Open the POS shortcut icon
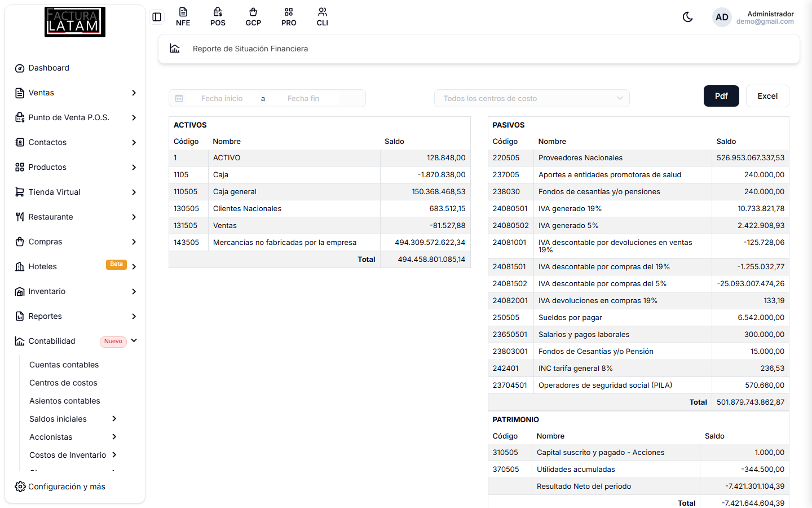Screen dimensions: 812x508 (218, 17)
